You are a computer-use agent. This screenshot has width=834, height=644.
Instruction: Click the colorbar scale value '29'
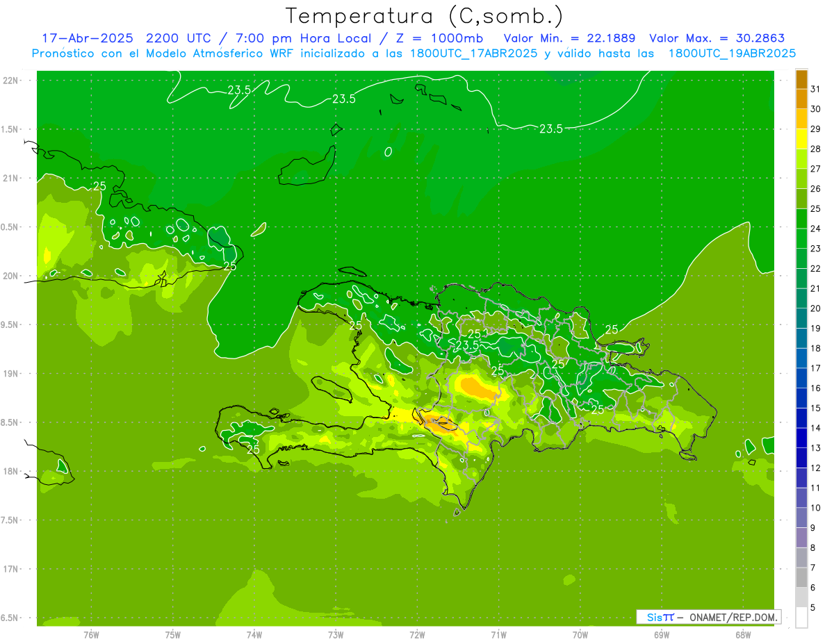click(815, 129)
